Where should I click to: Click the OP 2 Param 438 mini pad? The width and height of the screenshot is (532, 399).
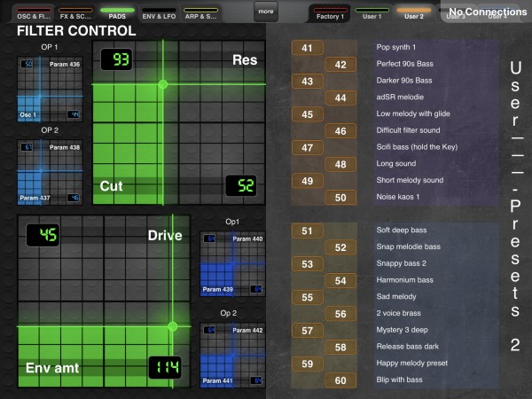[50, 172]
